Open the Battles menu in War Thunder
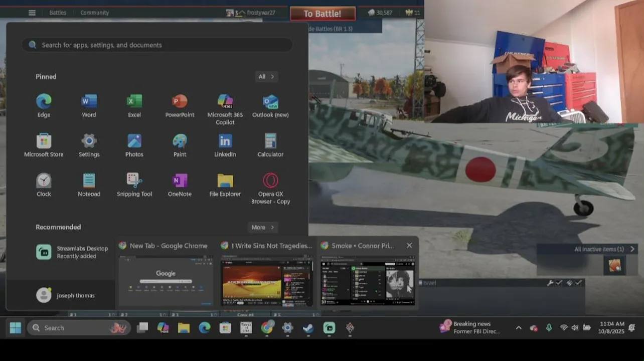Screen dimensions: 644x361 coord(58,13)
